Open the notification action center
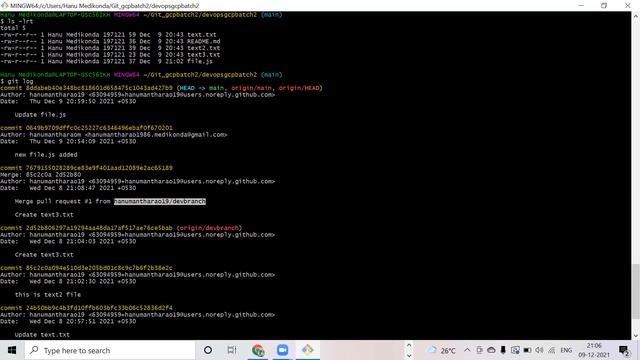Screen dimensions: 640x360 [x=624, y=350]
